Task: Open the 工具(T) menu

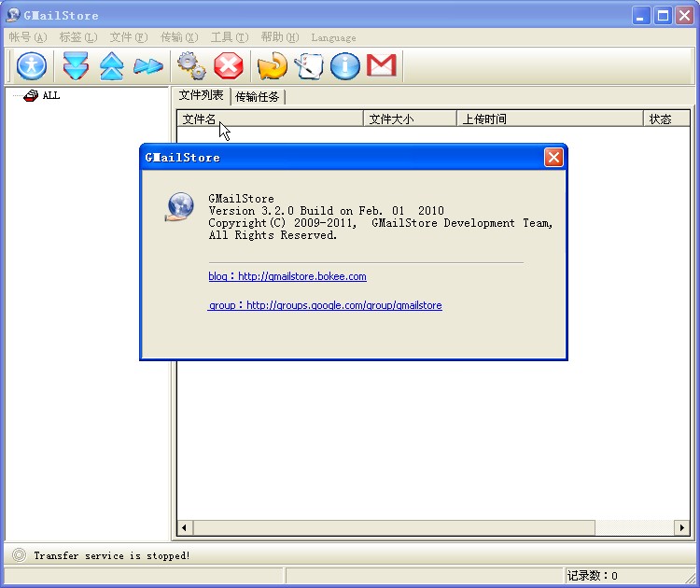Action: pyautogui.click(x=230, y=37)
